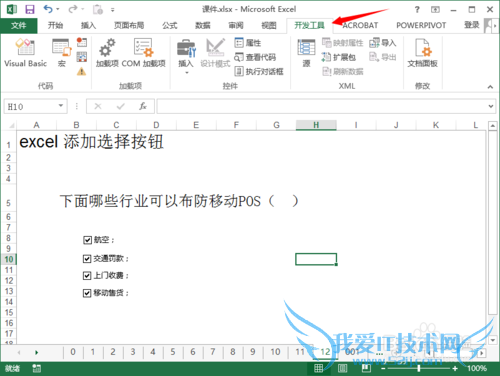Toggle Design Mode (设计模式)
Image resolution: width=500 pixels, height=376 pixels.
[215, 53]
